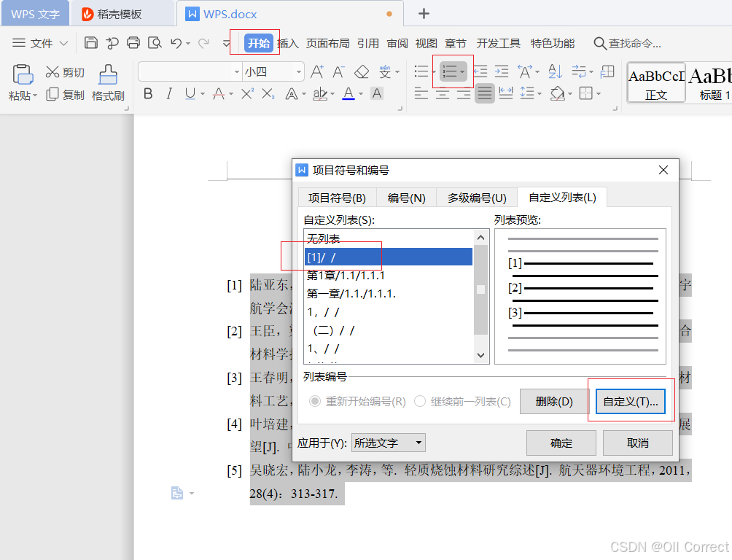Screen dimensions: 732x560
Task: Click the Subscript X₂ icon
Action: pyautogui.click(x=268, y=94)
